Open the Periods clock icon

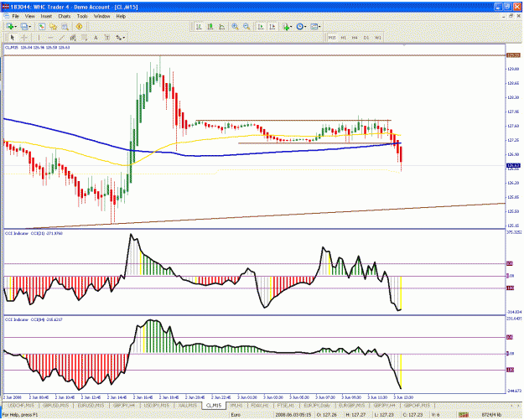point(299,26)
